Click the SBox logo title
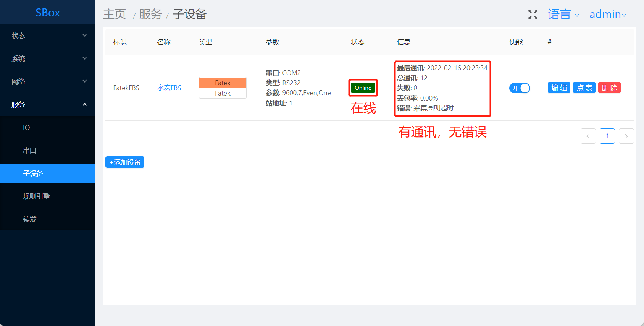644x326 pixels. pos(48,13)
